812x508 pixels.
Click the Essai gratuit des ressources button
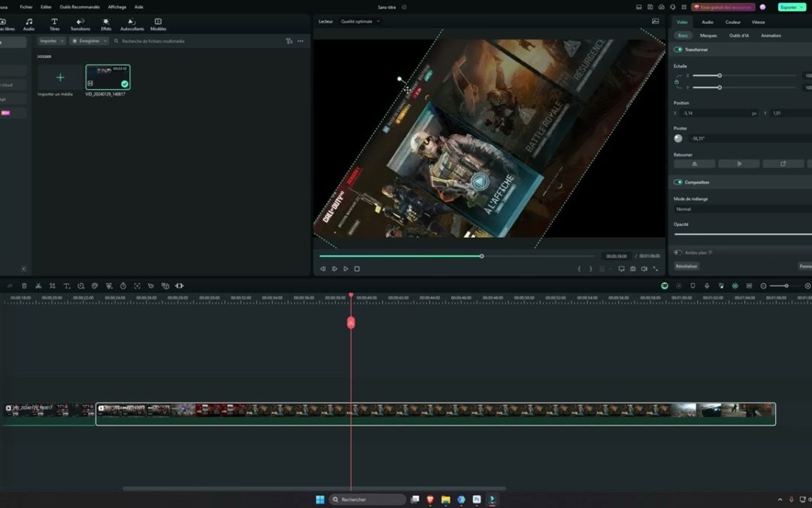pos(723,8)
